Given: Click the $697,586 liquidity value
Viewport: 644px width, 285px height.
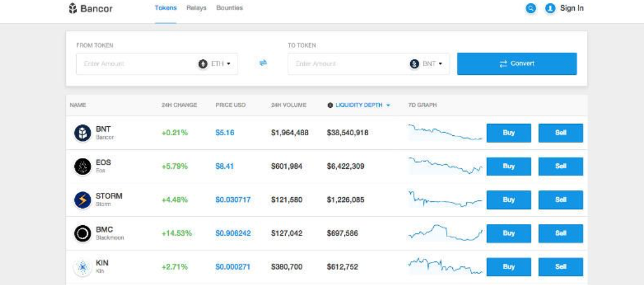Looking at the screenshot, I should (343, 233).
